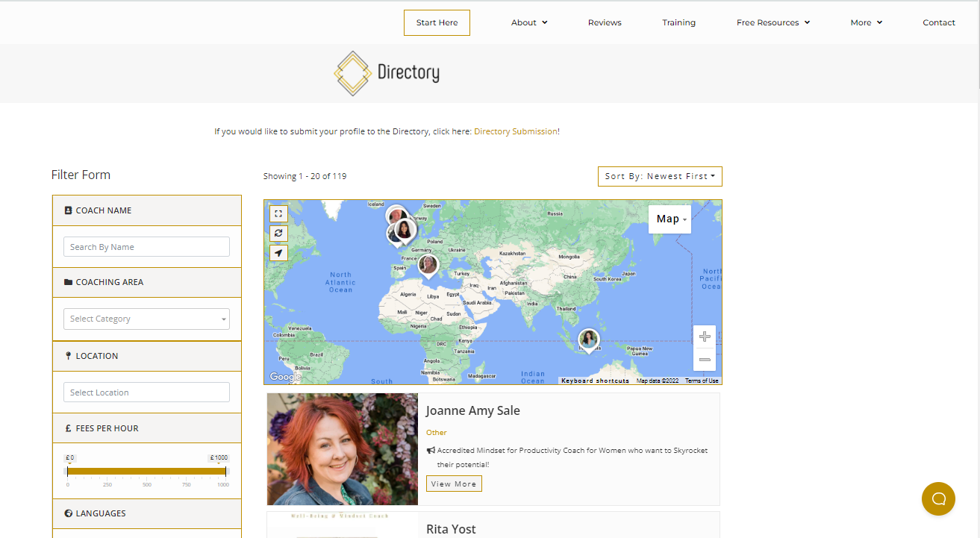Image resolution: width=980 pixels, height=538 pixels.
Task: Click the FEES PER HOUR section label
Action: pos(107,428)
